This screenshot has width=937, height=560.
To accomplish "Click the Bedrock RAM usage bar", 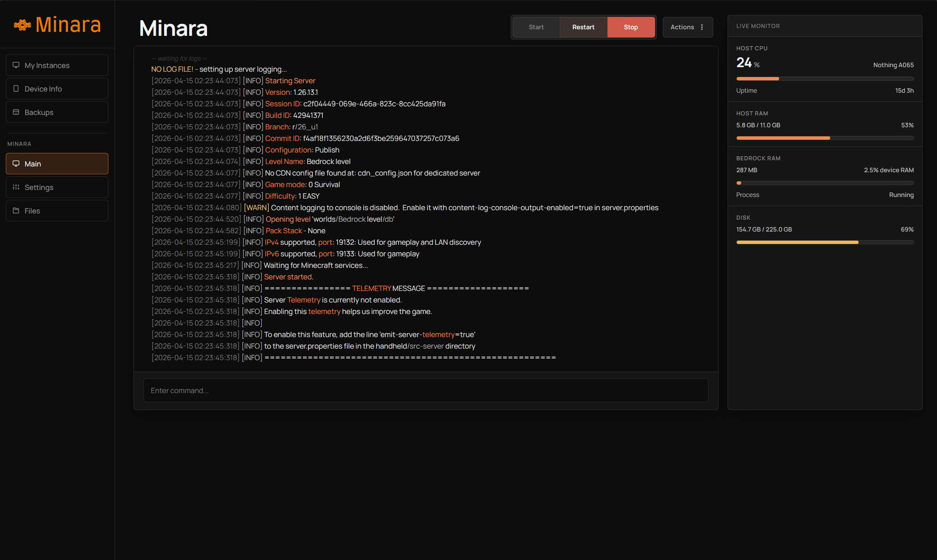I will [x=825, y=183].
